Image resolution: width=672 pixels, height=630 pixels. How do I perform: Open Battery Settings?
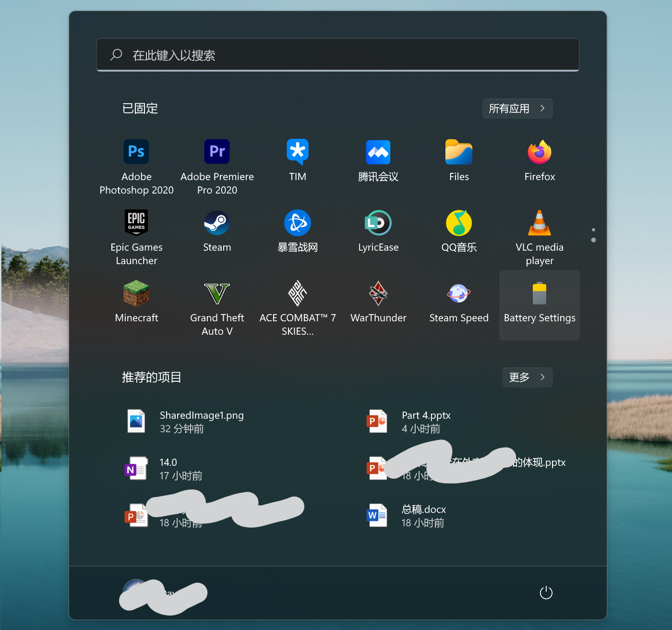[540, 305]
